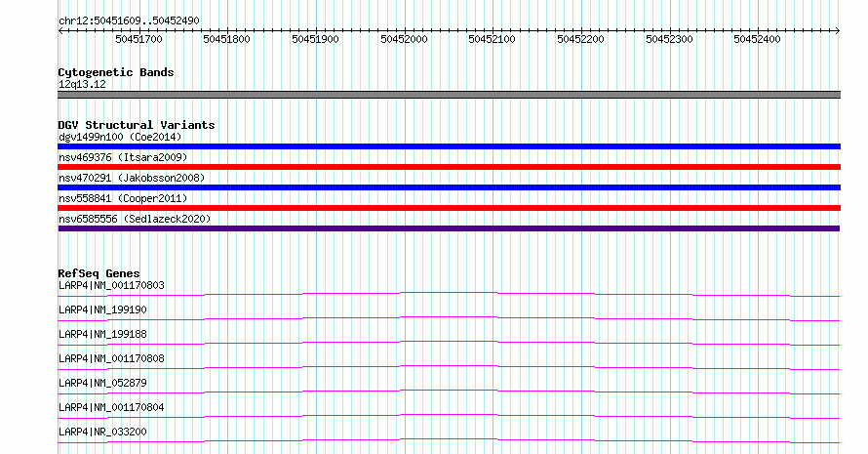Click ruler position 50452200
Screen dimensions: 868x454
(x=580, y=39)
